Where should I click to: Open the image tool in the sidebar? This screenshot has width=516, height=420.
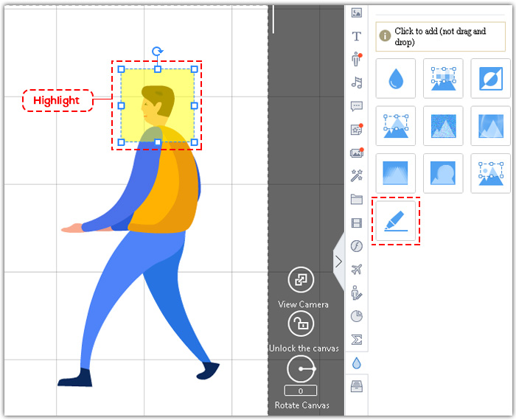357,13
